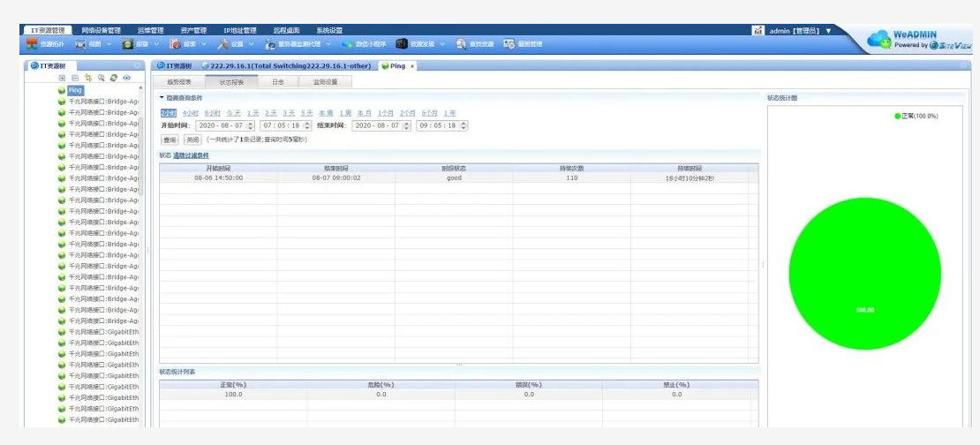980x445 pixels.
Task: Switch to the 日志 sub-tab
Action: [278, 82]
